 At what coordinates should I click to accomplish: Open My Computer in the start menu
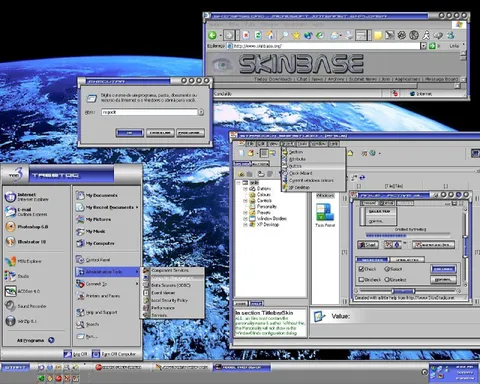95,243
